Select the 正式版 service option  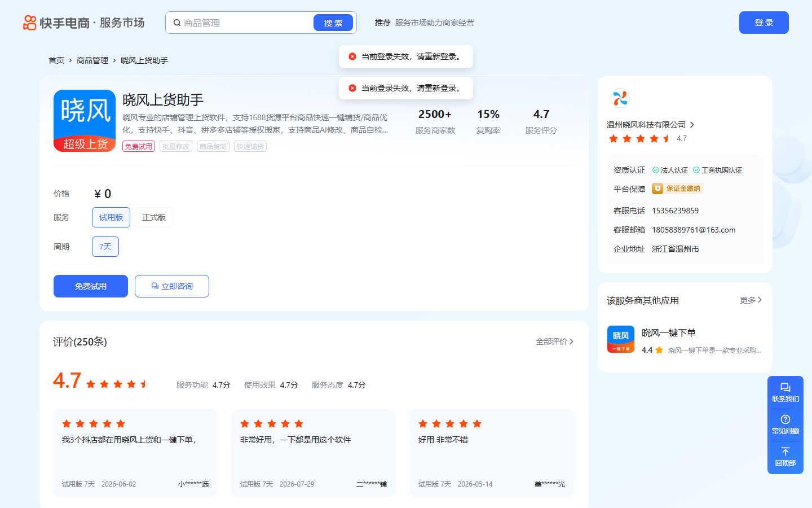pyautogui.click(x=154, y=217)
